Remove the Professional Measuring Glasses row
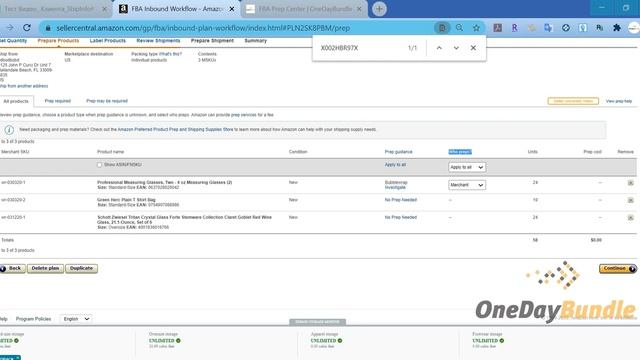 click(x=631, y=183)
